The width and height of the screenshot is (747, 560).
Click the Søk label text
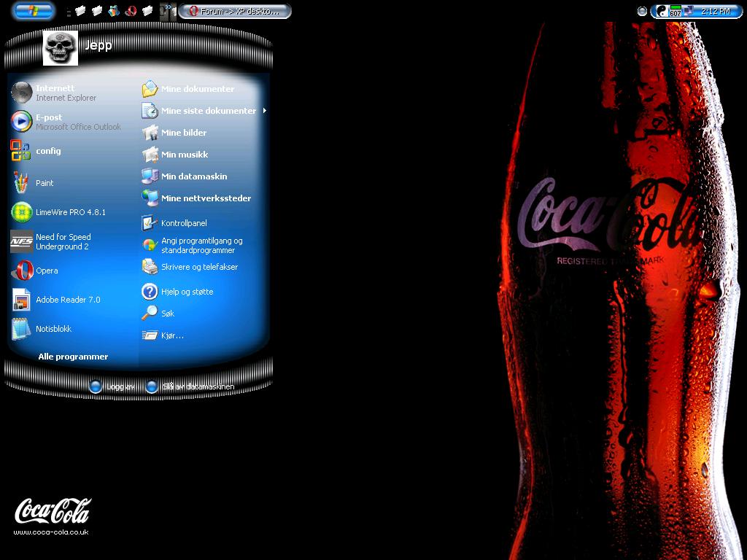coord(168,314)
